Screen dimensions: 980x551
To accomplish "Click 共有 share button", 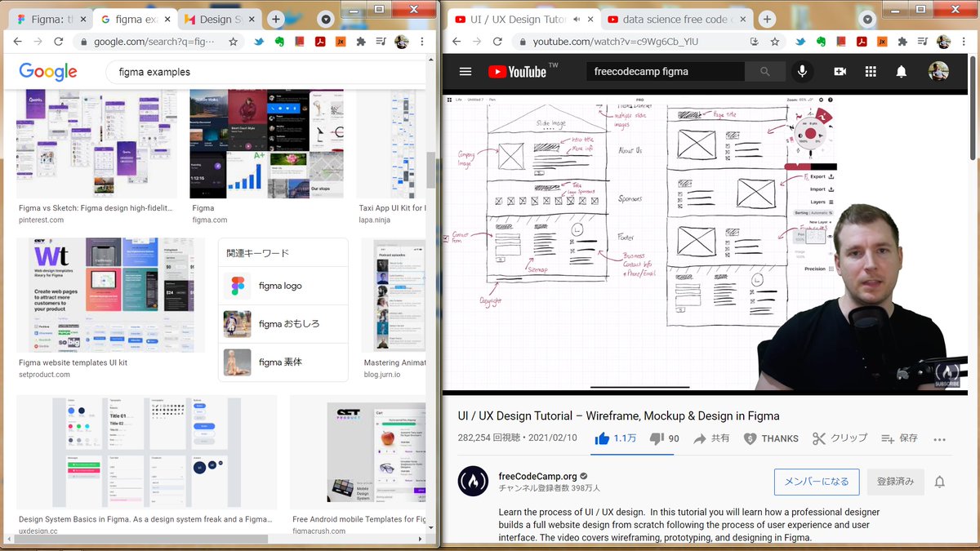I will pyautogui.click(x=711, y=438).
